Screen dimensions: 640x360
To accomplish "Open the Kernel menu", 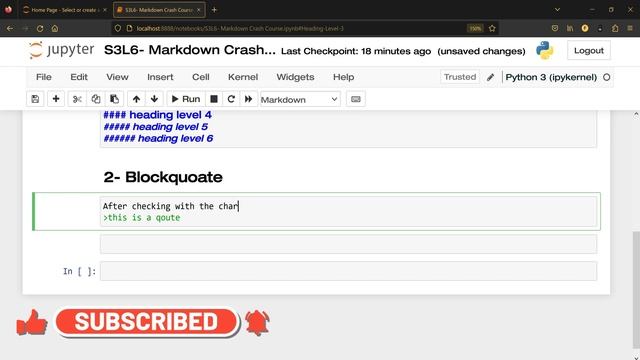I will coord(243,77).
